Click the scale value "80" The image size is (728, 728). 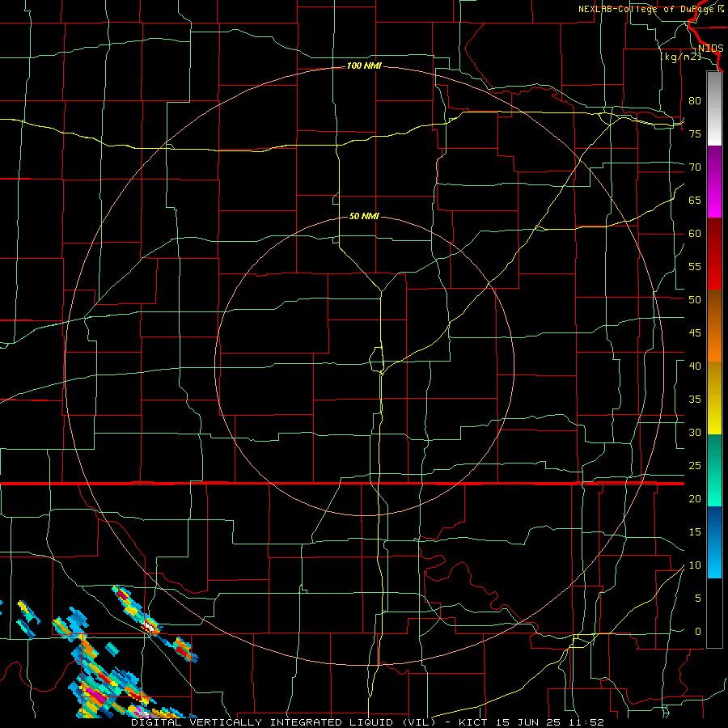pyautogui.click(x=695, y=101)
